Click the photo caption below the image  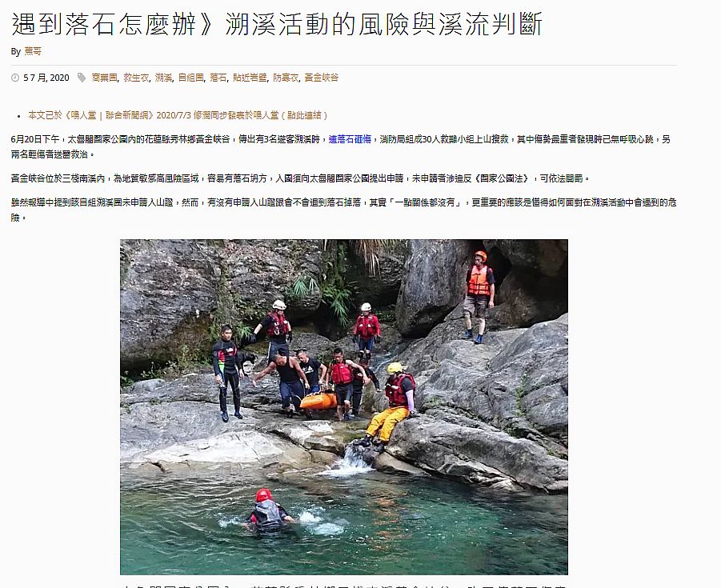pos(344,586)
